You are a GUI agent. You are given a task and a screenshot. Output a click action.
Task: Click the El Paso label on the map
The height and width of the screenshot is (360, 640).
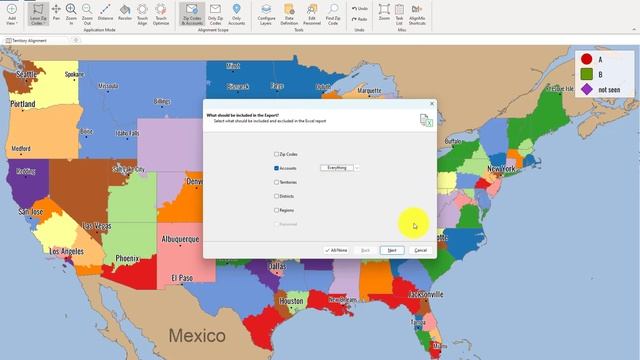182,278
